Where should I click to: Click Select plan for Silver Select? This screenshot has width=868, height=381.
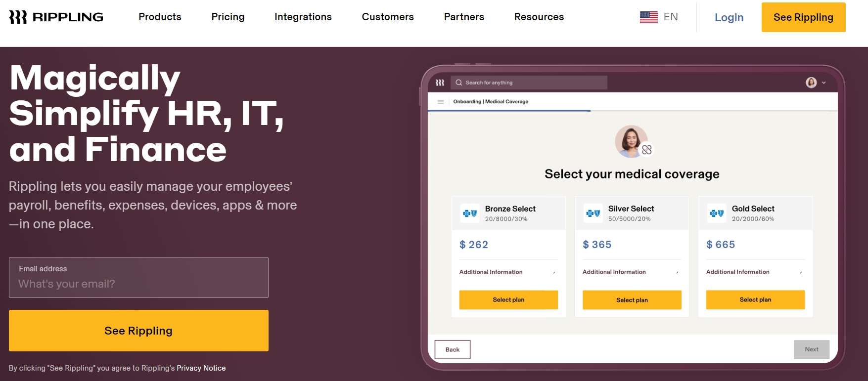click(x=632, y=300)
